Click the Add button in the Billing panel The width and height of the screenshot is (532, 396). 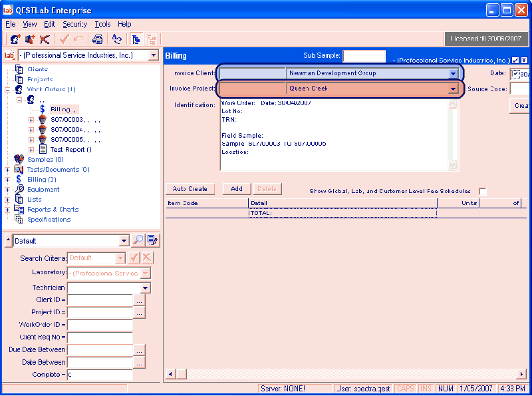237,188
